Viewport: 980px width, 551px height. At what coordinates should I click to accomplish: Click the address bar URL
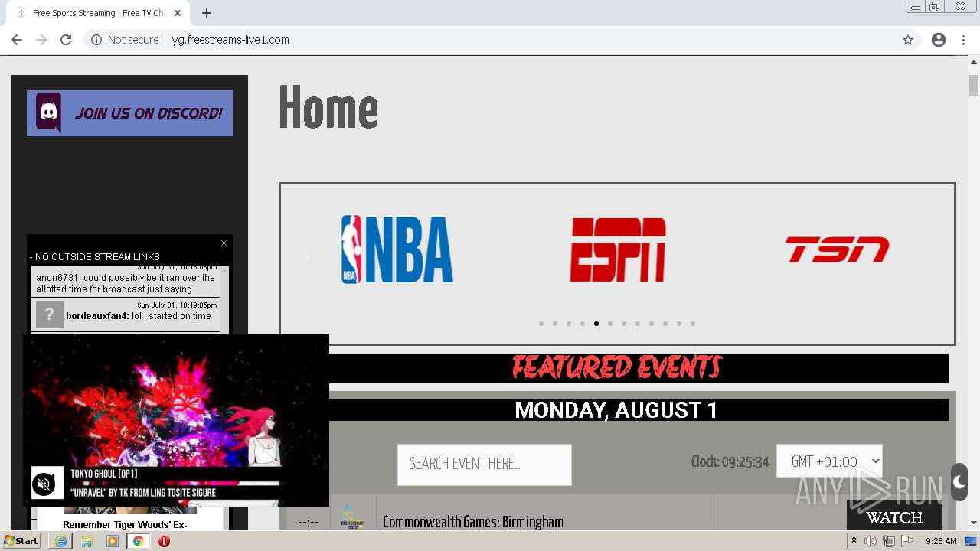(x=230, y=40)
